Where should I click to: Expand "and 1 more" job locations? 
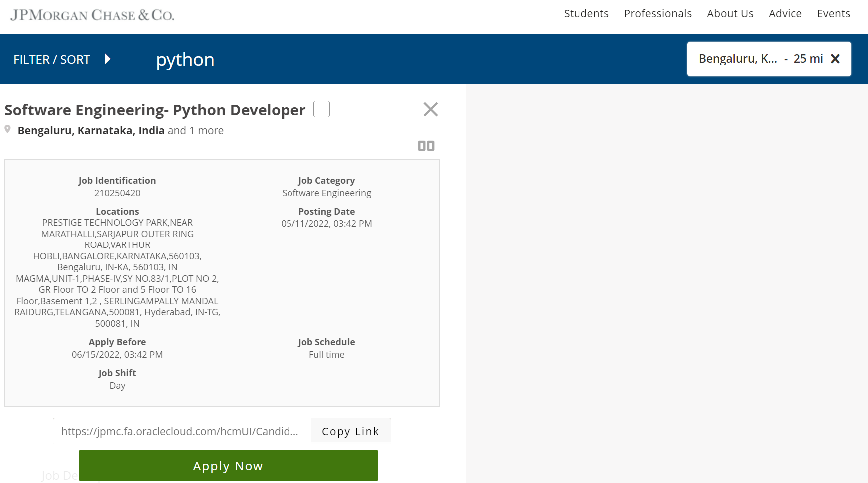(x=195, y=131)
